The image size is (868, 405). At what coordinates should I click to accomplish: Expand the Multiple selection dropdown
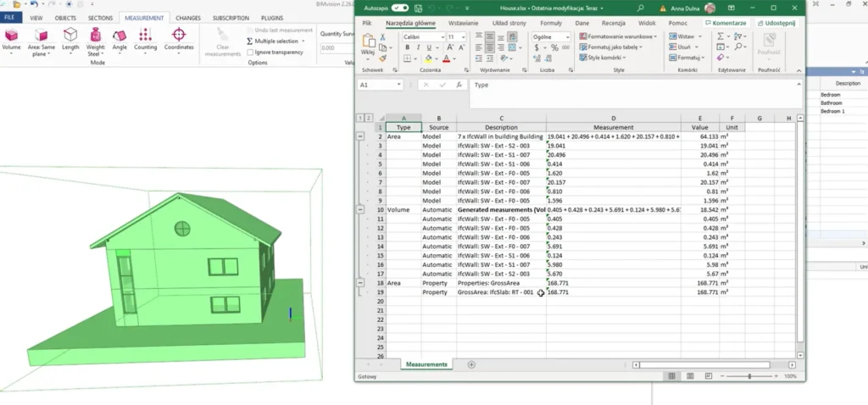point(303,41)
